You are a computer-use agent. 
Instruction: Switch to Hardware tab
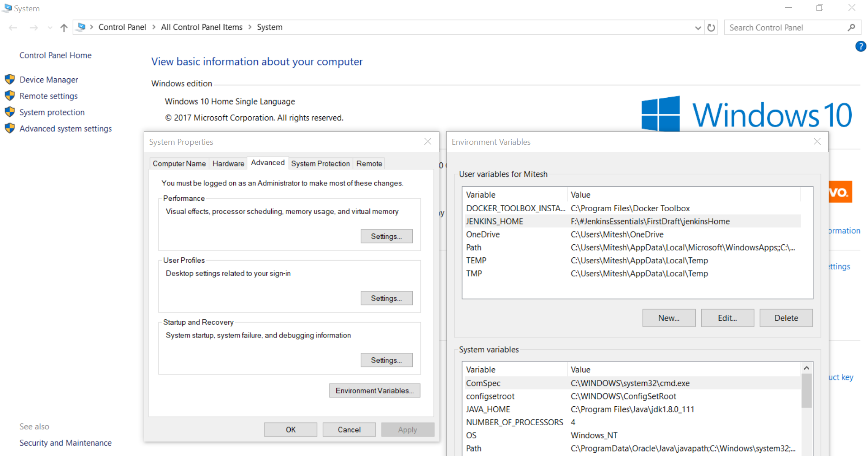pyautogui.click(x=228, y=163)
